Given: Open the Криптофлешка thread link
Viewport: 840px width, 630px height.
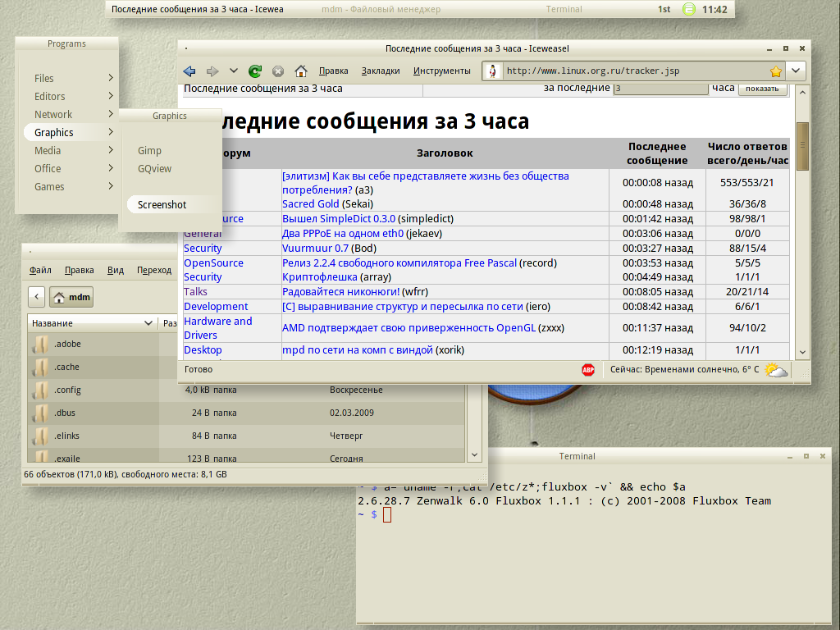Looking at the screenshot, I should point(320,277).
